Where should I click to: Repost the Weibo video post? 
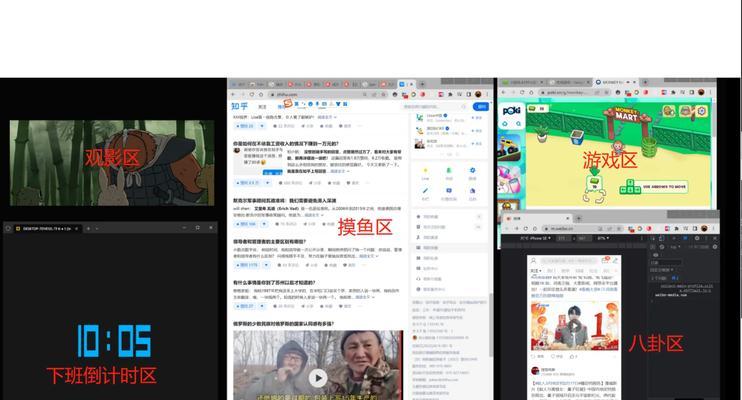[538, 356]
